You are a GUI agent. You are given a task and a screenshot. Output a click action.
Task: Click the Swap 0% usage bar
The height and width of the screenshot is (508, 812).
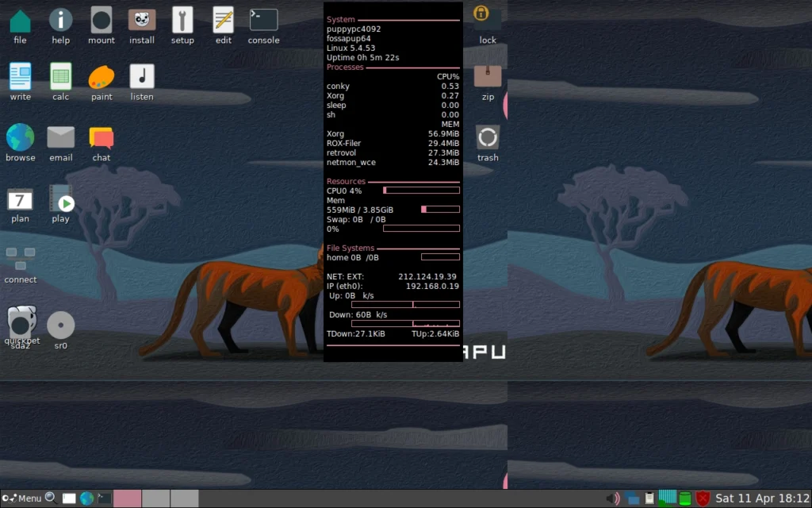click(x=421, y=229)
